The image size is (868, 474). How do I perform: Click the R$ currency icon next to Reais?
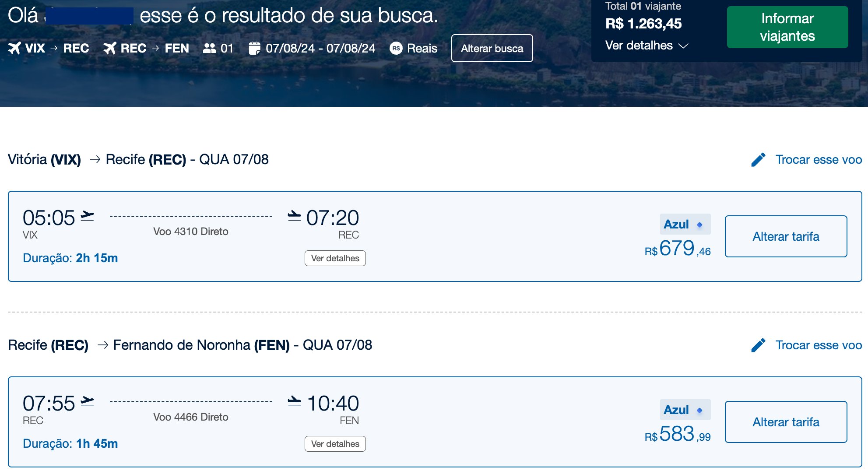[x=396, y=48]
